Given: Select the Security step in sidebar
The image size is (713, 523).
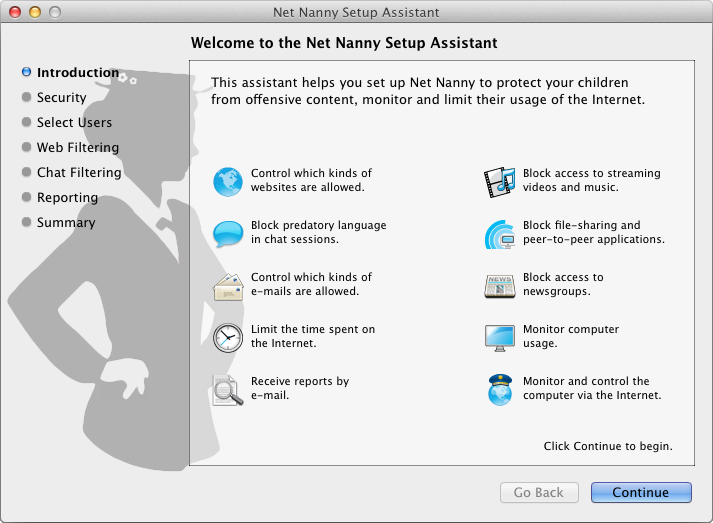Looking at the screenshot, I should pyautogui.click(x=61, y=97).
